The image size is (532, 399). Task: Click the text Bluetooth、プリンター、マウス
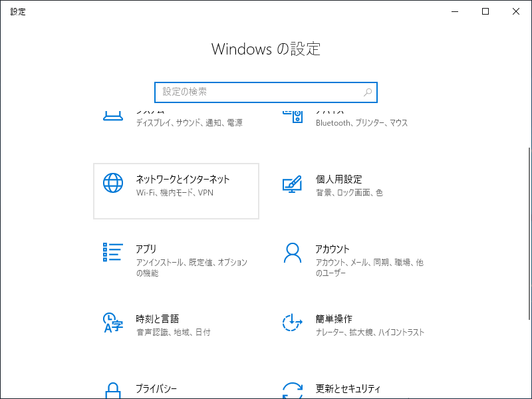pos(362,123)
